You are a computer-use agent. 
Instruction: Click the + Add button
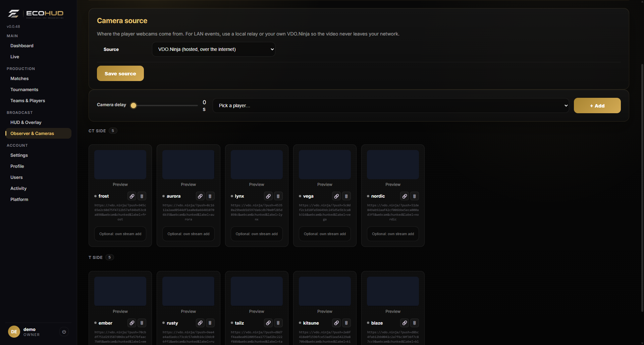pyautogui.click(x=597, y=106)
